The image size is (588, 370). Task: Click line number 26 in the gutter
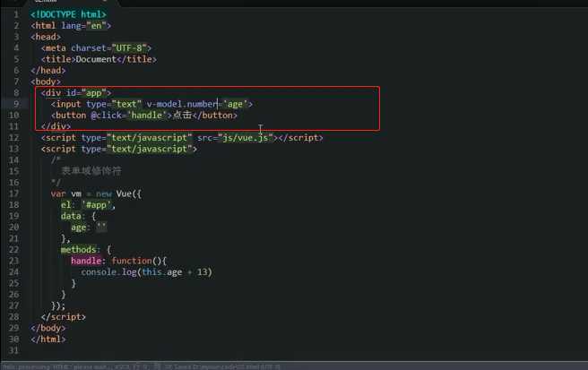click(13, 295)
